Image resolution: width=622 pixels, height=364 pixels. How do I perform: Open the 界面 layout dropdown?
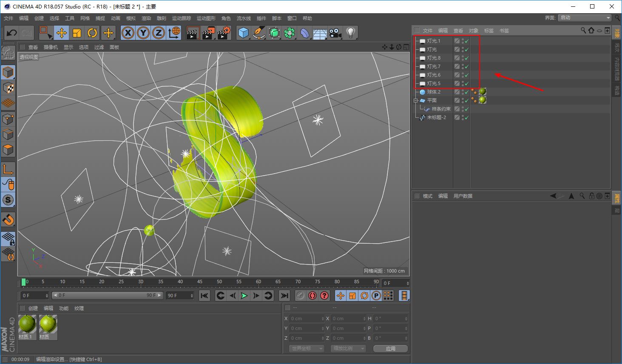pyautogui.click(x=585, y=18)
